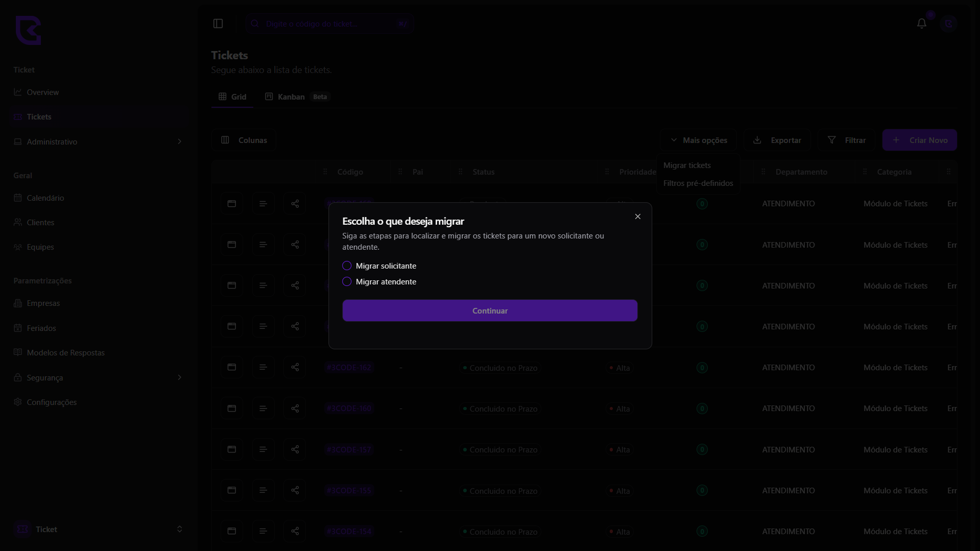Share ticket #3CODE-157
This screenshot has height=551, width=980.
295,449
